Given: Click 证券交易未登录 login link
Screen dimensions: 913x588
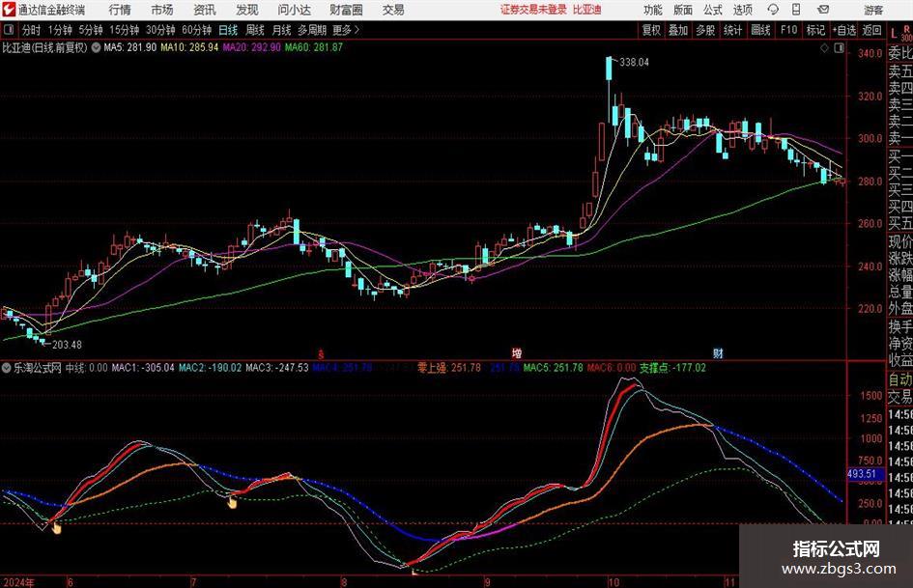Looking at the screenshot, I should click(533, 10).
